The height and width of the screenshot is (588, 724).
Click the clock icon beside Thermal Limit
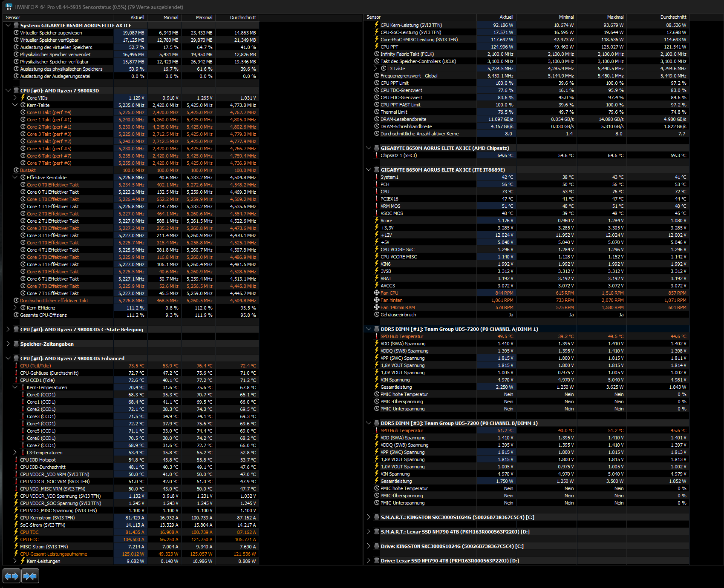[377, 112]
